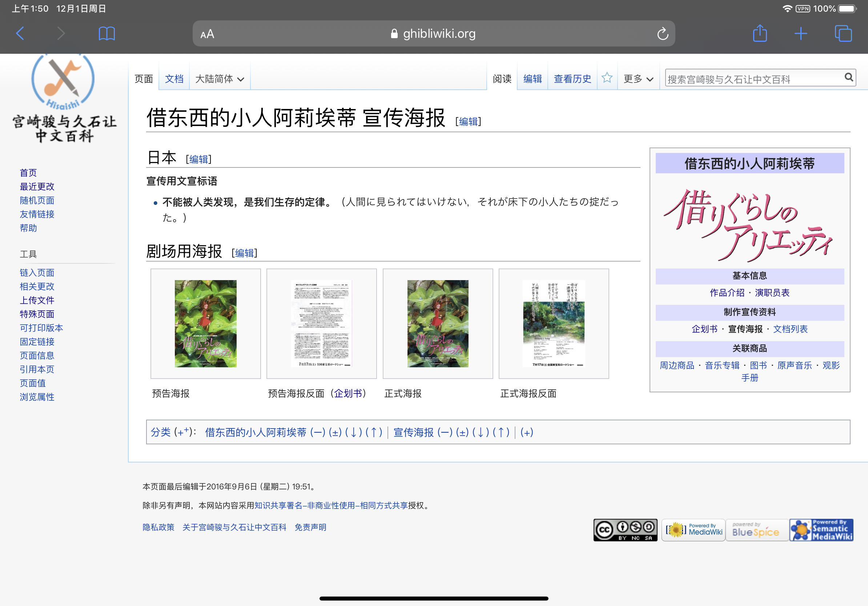Open 周边商品 in the infobox

pos(677,365)
